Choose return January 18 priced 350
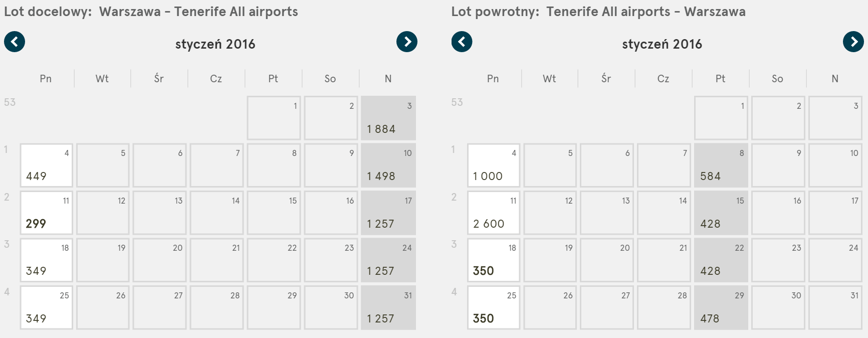868x338 pixels. 493,260
